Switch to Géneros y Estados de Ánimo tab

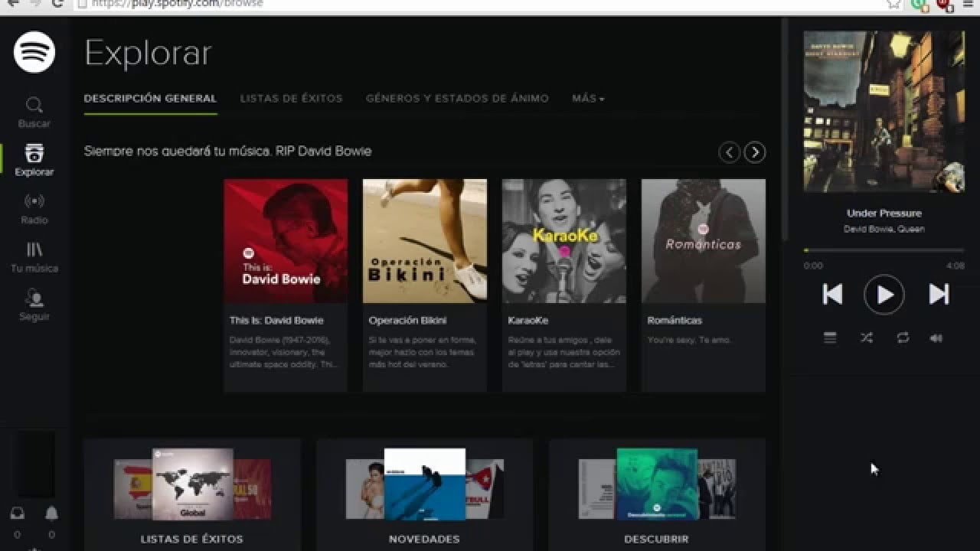[x=457, y=99]
